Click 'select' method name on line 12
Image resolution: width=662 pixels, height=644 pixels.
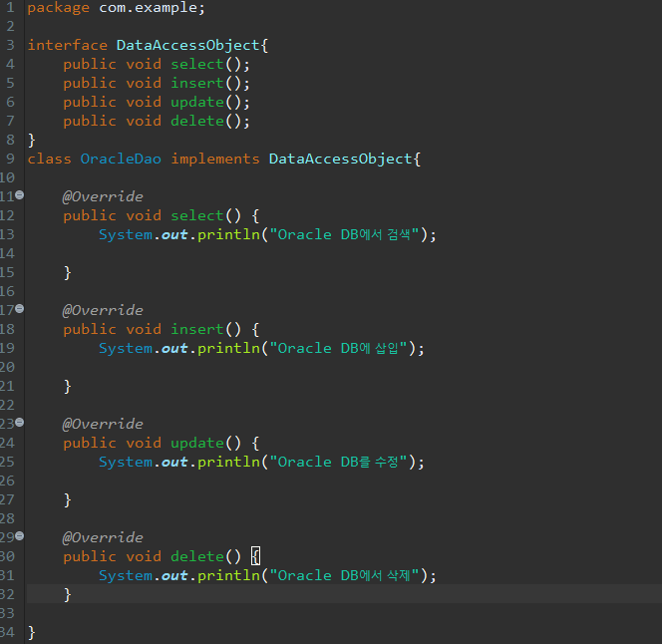pyautogui.click(x=197, y=215)
